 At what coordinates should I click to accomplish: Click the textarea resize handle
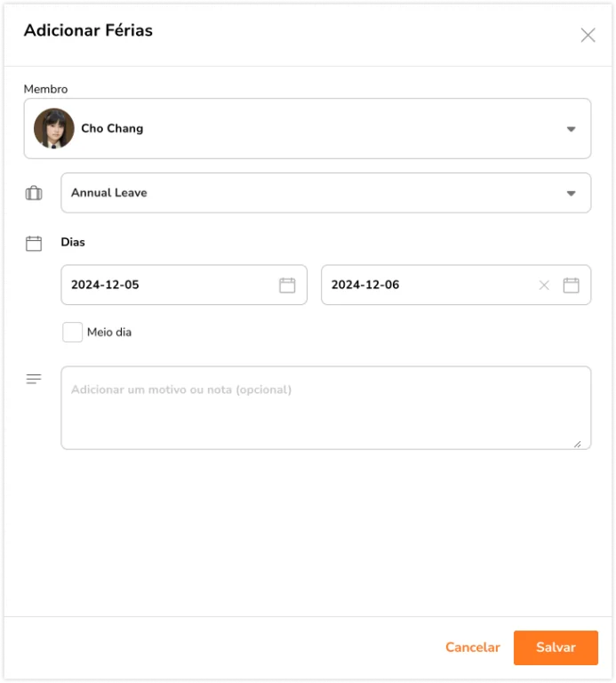pos(578,445)
